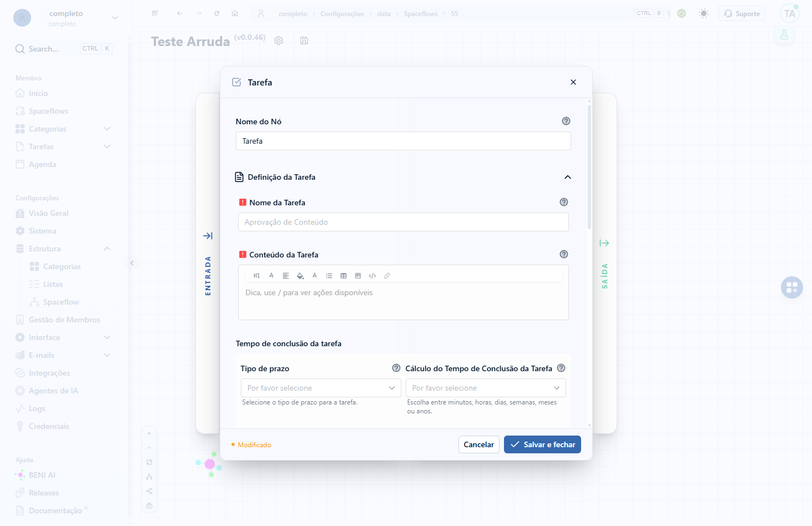Click the Nome do Nó input field

pyautogui.click(x=404, y=141)
